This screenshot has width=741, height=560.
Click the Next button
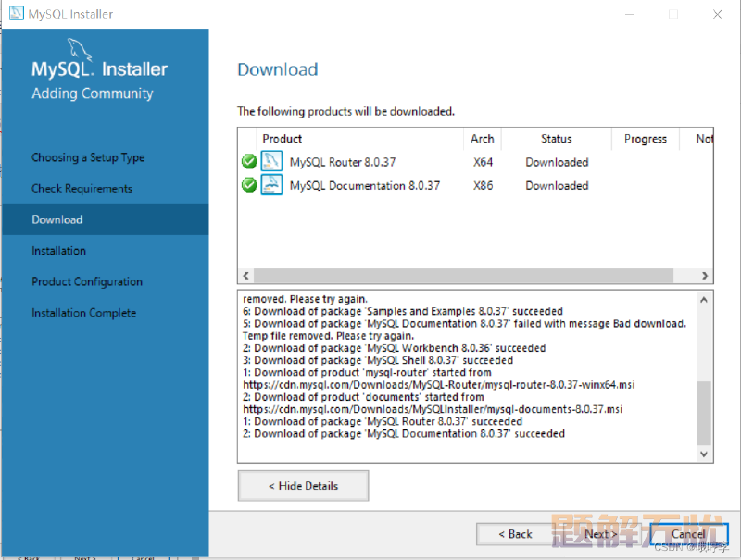(x=600, y=534)
